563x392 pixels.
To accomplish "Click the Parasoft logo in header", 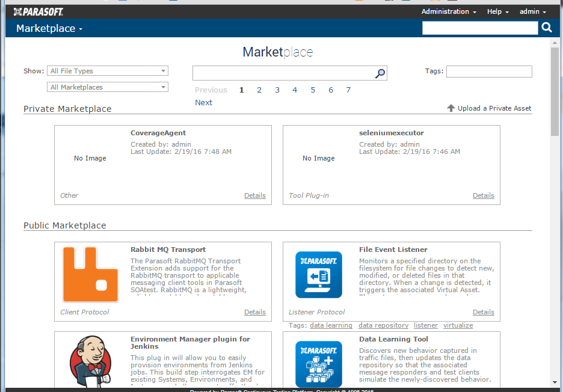I will pos(38,12).
